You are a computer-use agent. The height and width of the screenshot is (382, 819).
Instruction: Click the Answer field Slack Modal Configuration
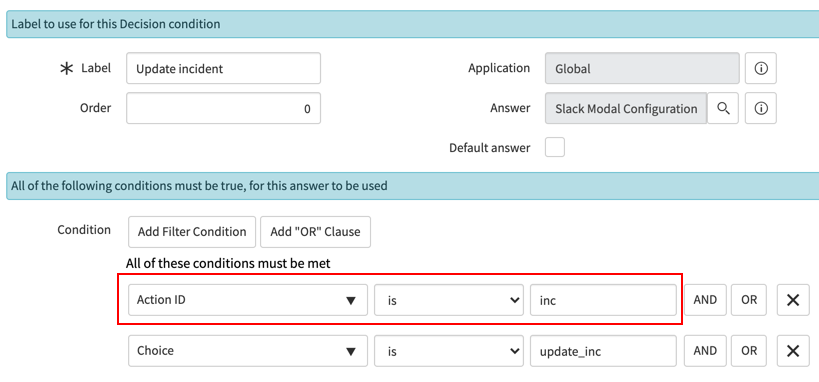pos(626,108)
